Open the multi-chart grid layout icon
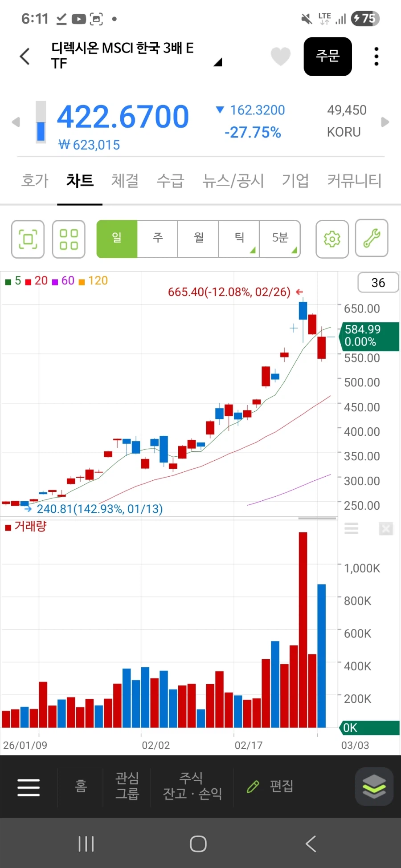This screenshot has width=401, height=868. 69,239
